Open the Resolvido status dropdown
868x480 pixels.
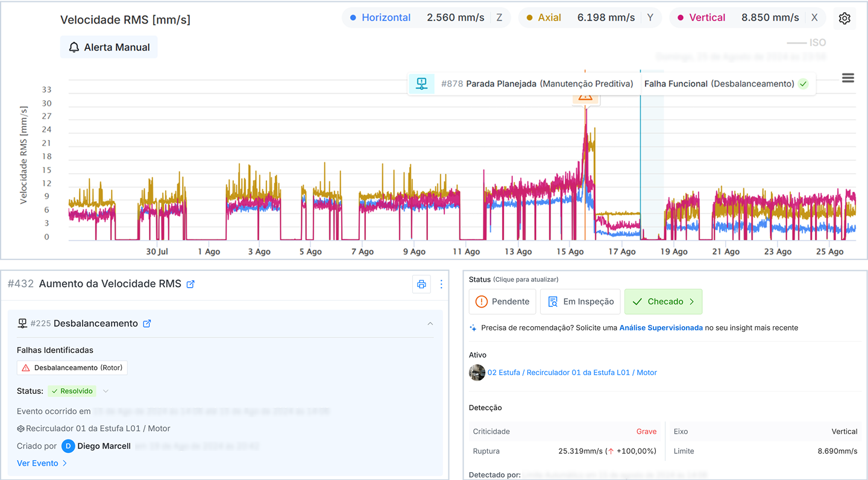[x=105, y=391]
